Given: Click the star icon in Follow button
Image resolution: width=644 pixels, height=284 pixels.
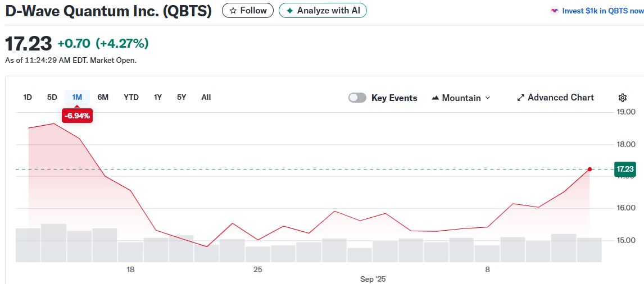Looking at the screenshot, I should (233, 11).
